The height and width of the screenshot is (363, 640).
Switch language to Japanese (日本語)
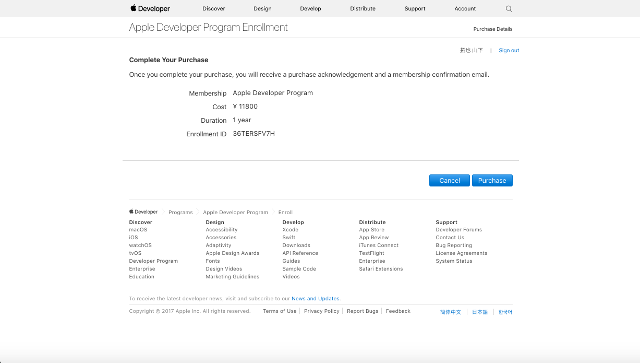(480, 312)
